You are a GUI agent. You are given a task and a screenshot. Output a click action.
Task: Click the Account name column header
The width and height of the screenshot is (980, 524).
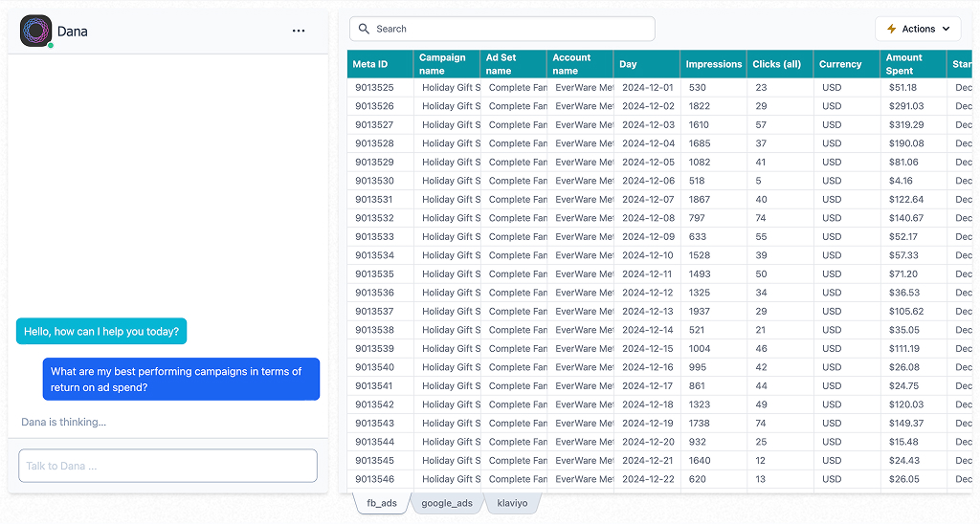coord(580,64)
